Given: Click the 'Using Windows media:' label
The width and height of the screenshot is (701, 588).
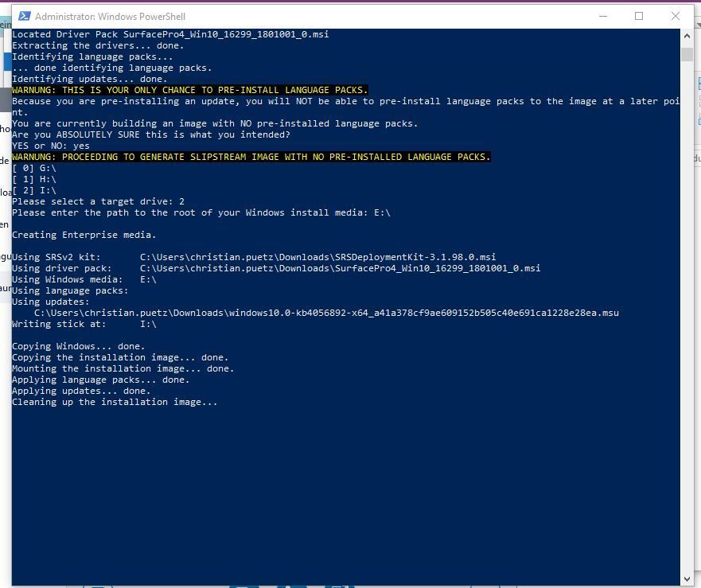Looking at the screenshot, I should click(x=67, y=279).
